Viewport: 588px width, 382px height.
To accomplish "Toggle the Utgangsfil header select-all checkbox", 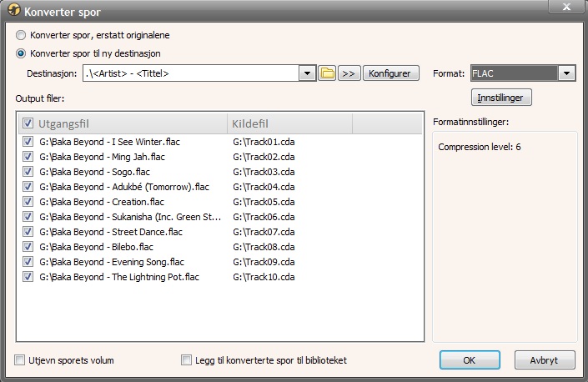I will (x=28, y=123).
